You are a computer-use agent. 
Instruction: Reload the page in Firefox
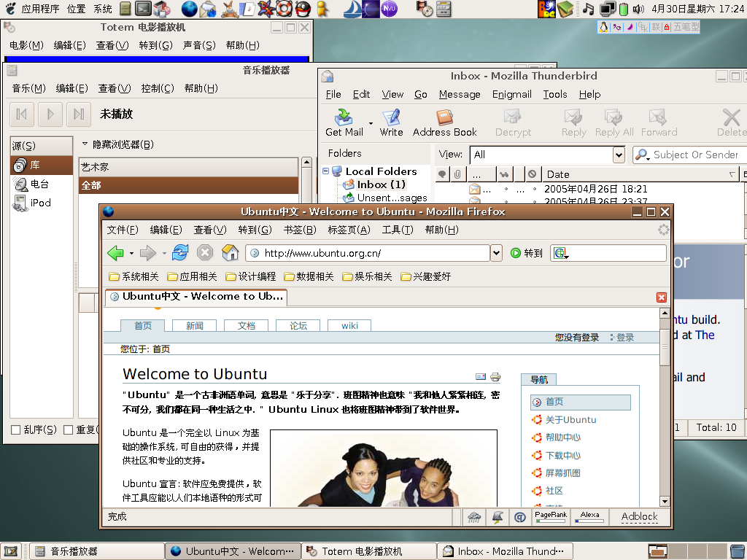point(180,252)
